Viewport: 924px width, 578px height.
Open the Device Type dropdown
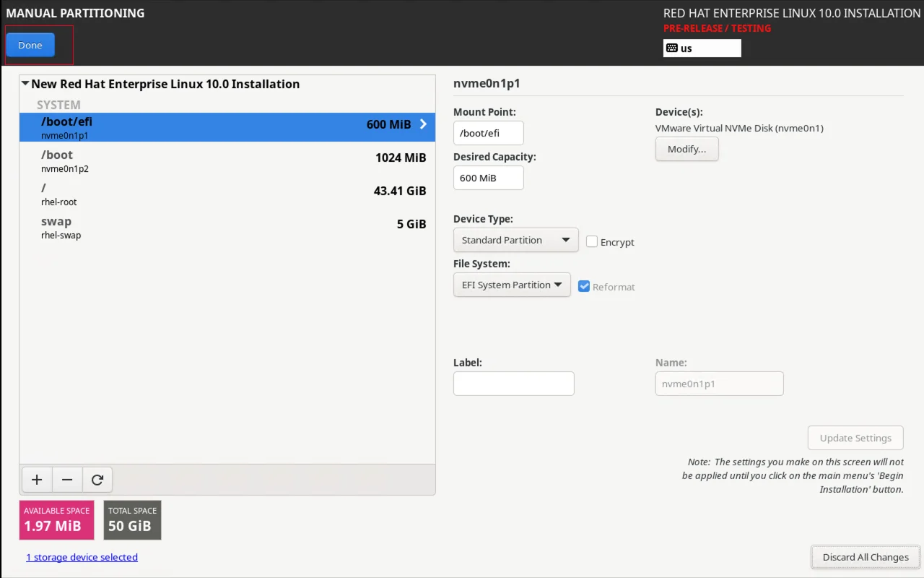pyautogui.click(x=516, y=240)
